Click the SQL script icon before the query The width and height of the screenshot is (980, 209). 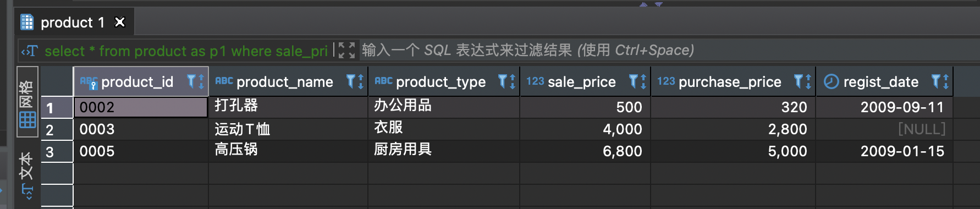29,51
